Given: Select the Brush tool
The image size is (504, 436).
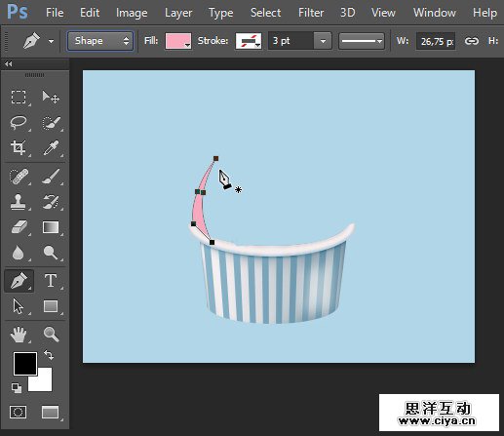Looking at the screenshot, I should [x=51, y=177].
